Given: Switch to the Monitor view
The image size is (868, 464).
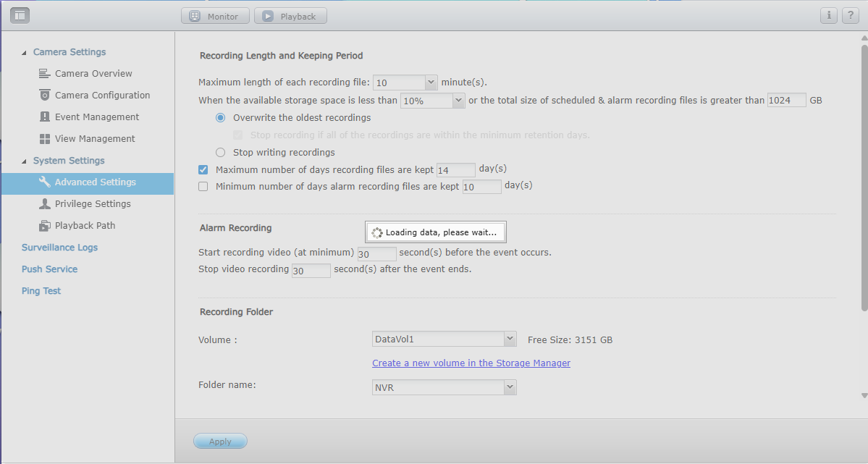Looking at the screenshot, I should pyautogui.click(x=215, y=16).
